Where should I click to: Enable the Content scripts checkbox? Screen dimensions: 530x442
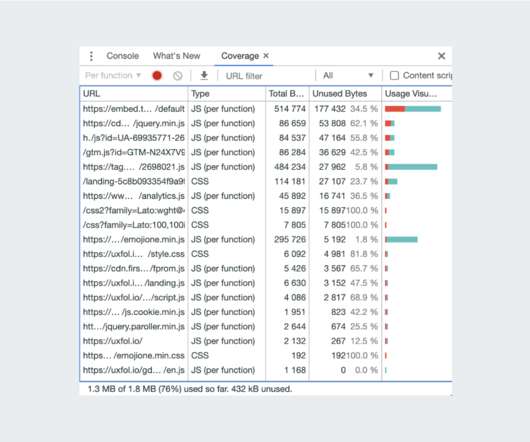click(x=394, y=75)
